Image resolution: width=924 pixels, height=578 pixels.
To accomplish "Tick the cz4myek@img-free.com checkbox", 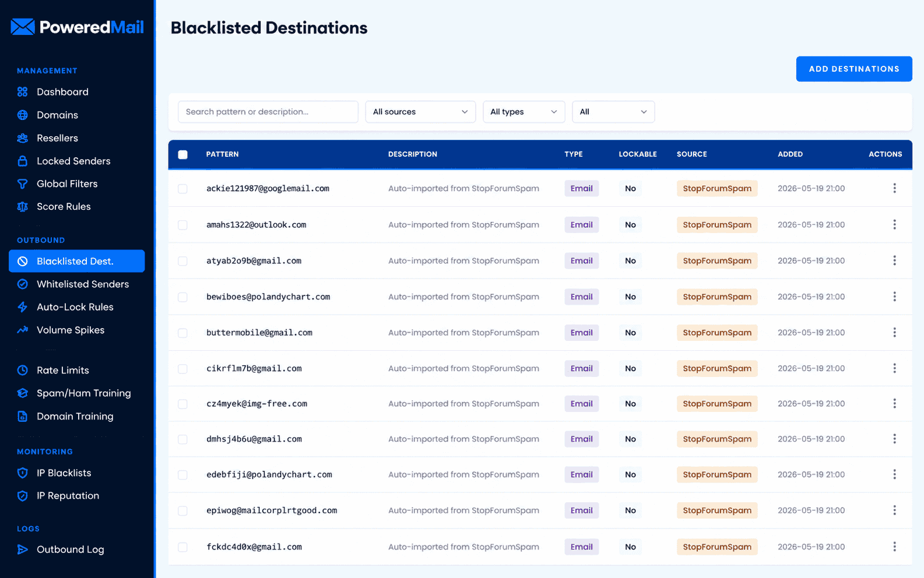I will (182, 404).
